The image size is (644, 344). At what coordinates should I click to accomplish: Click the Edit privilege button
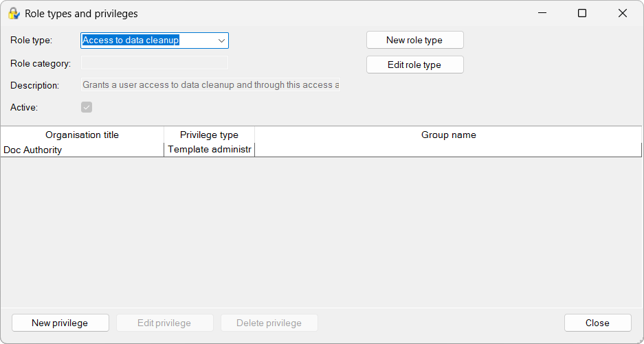(x=165, y=323)
